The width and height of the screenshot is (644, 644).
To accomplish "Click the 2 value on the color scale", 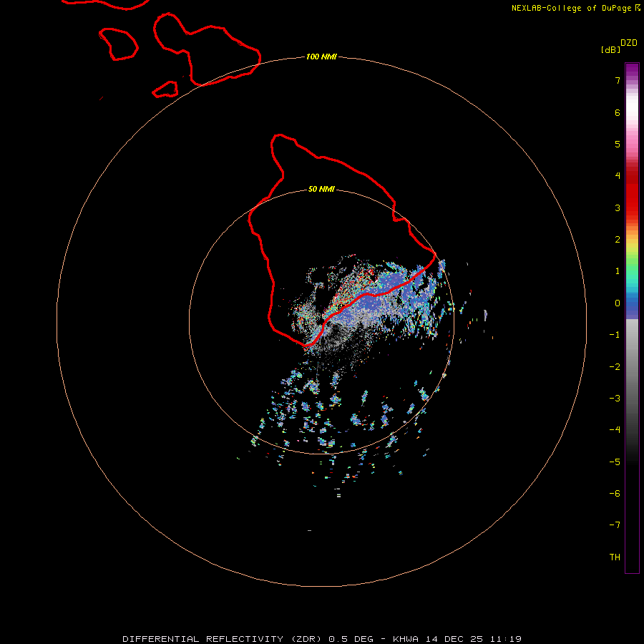I will coord(618,240).
